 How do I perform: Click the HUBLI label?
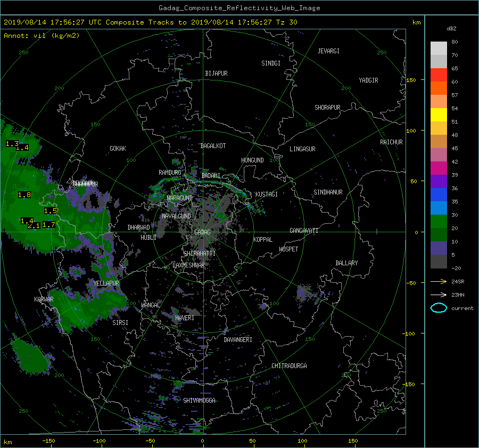click(x=148, y=237)
